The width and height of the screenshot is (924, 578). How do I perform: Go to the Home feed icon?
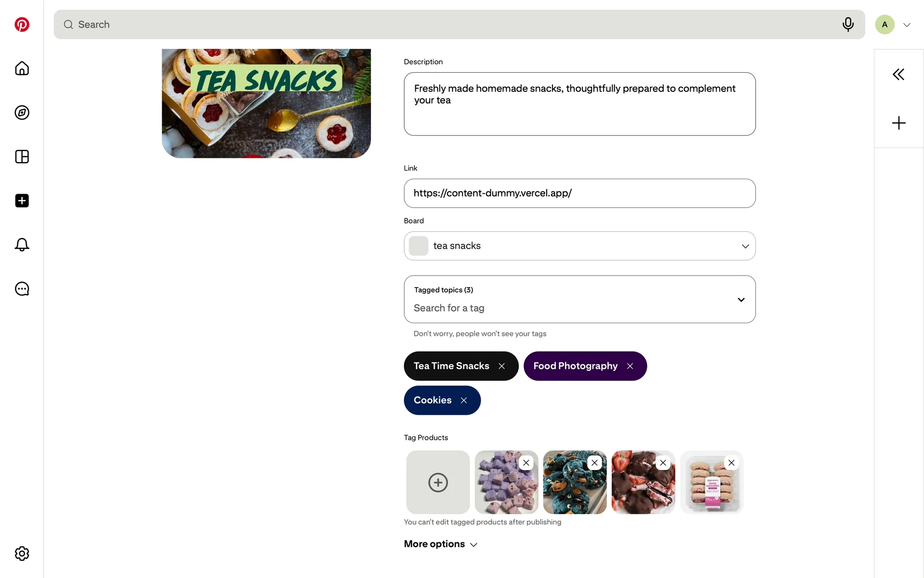pos(22,68)
